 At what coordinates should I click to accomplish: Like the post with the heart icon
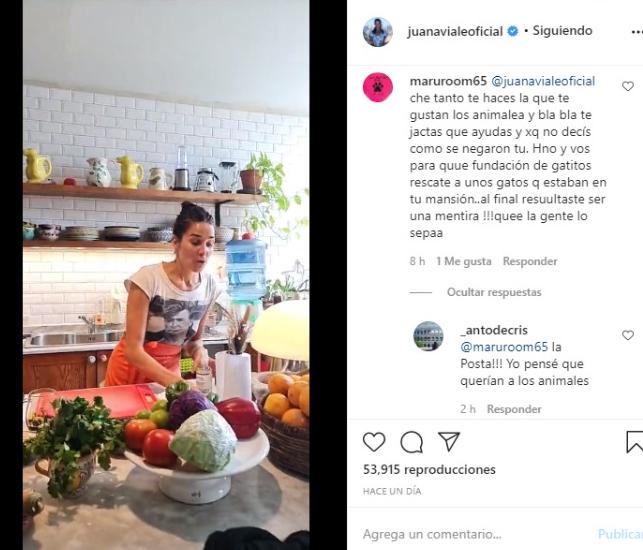point(374,442)
